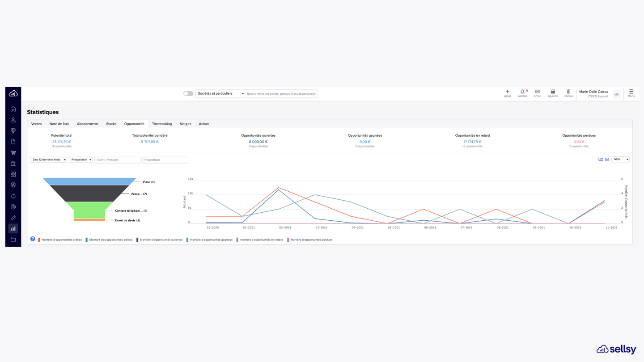
Task: Open the home icon in sidebar
Action: point(13,109)
